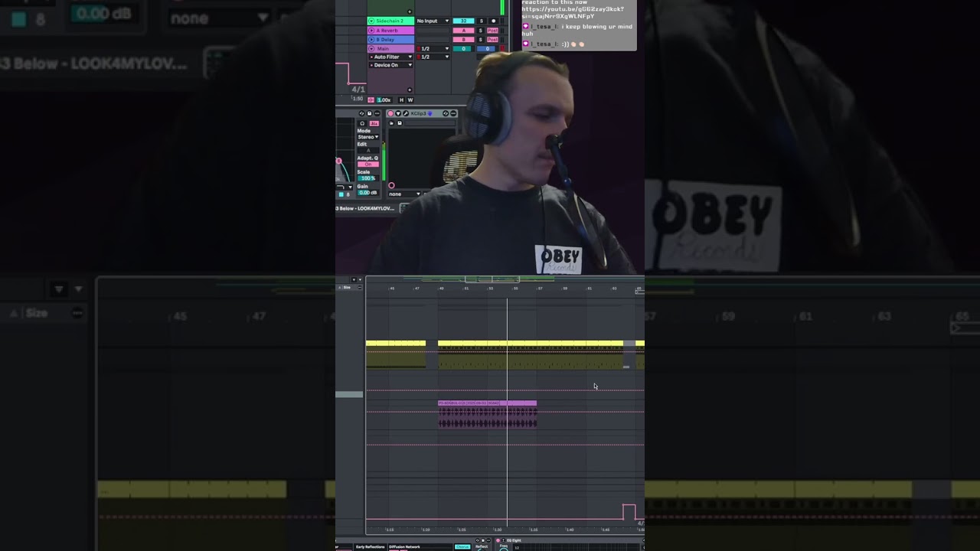Click the KClip3 preset save icon
Viewport: 980px width, 551px height.
click(400, 123)
